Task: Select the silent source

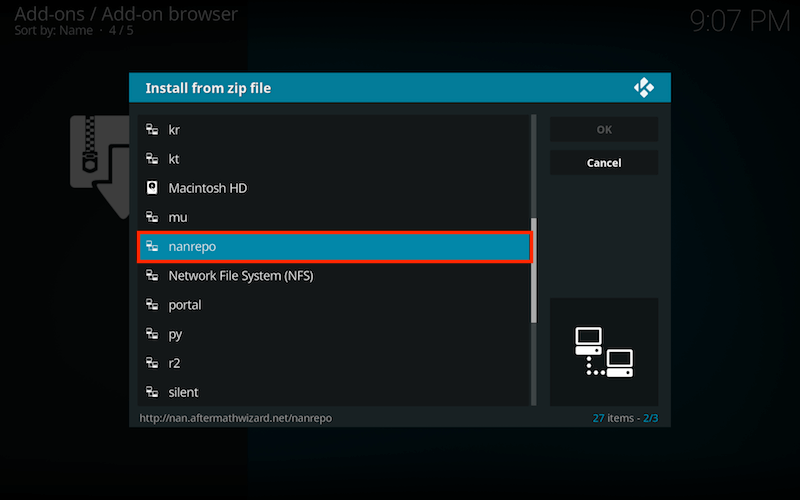Action: click(335, 392)
